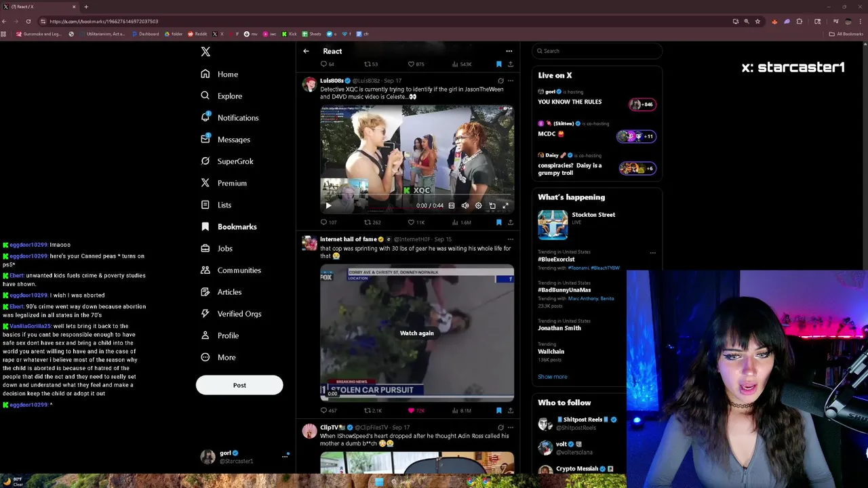Reload the page in the browser
This screenshot has height=488, width=868.
coord(28,21)
